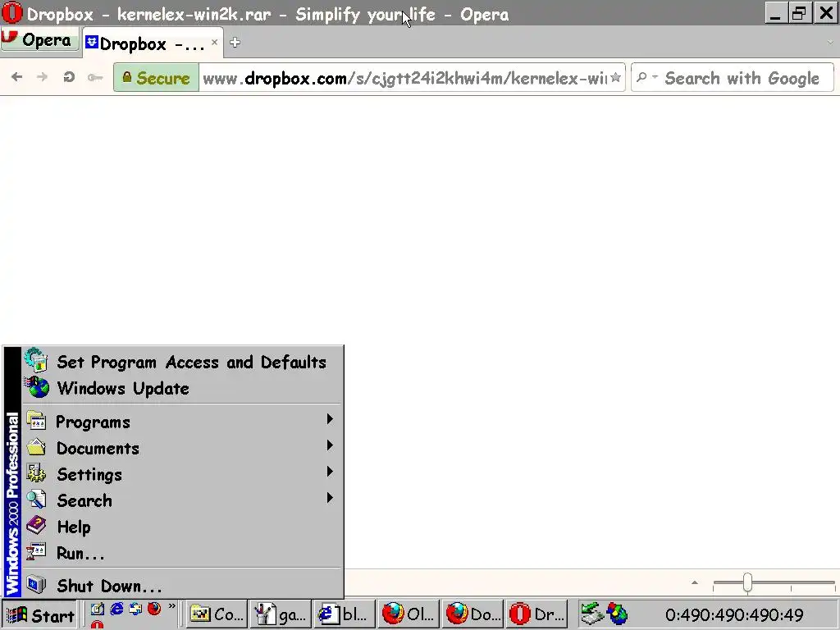Click the small up arrow beside zoom slider

point(695,582)
